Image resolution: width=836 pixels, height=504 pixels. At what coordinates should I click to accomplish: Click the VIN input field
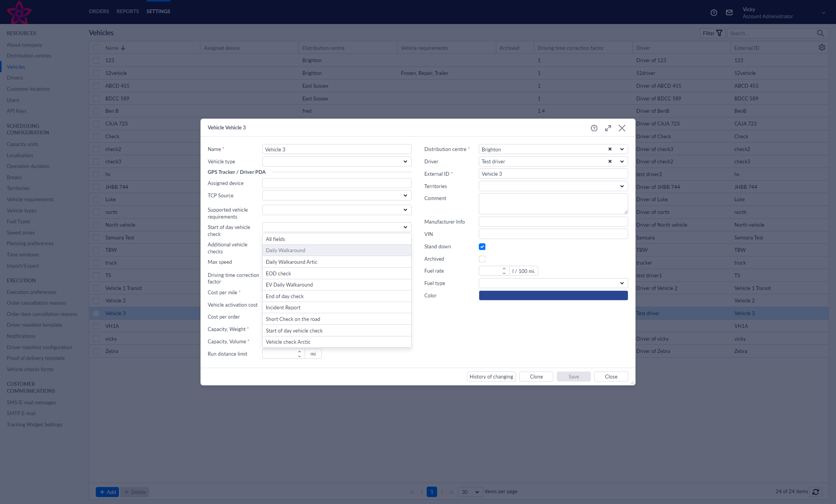point(553,234)
